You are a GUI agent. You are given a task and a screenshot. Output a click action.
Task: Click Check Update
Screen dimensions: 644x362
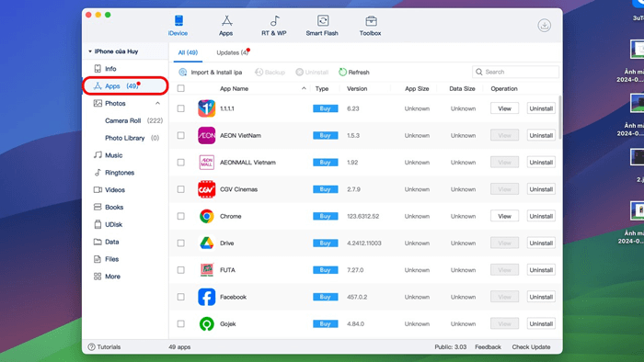pyautogui.click(x=531, y=346)
